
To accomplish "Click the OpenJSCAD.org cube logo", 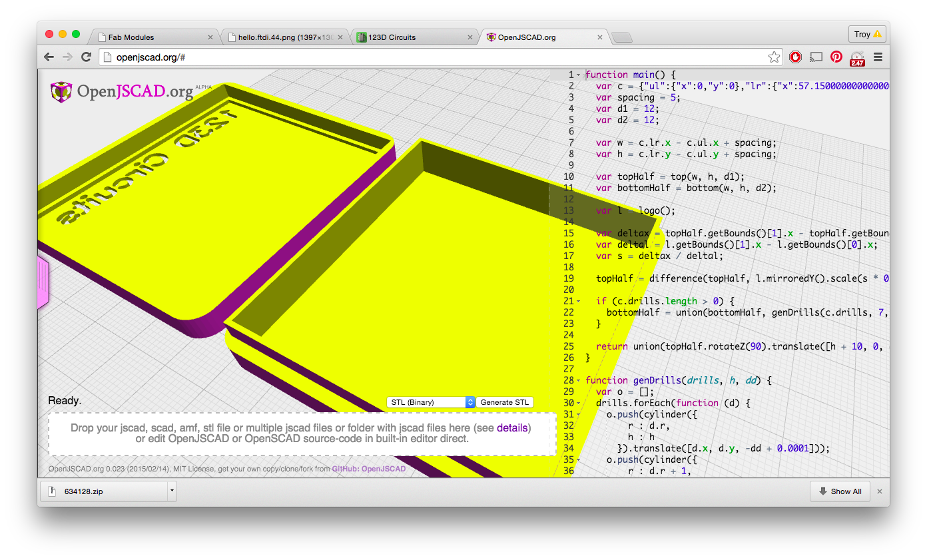I will pyautogui.click(x=61, y=92).
